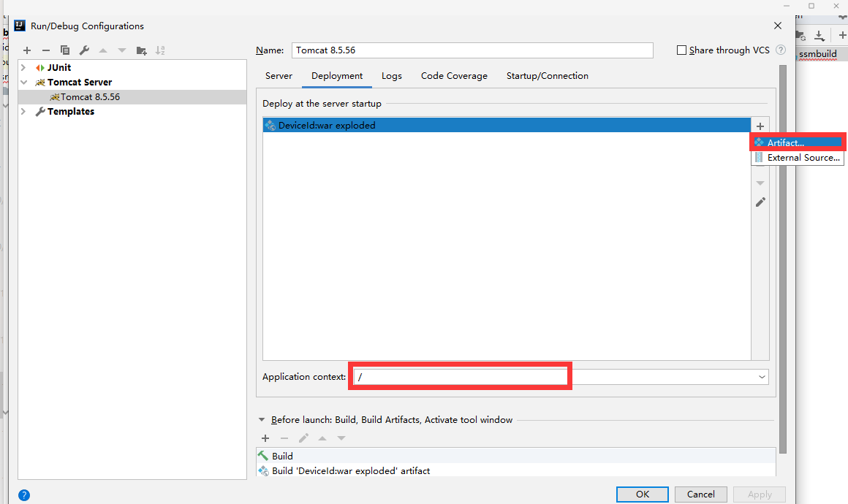Click the plus icon beside deployment list
The image size is (848, 504).
tap(760, 126)
